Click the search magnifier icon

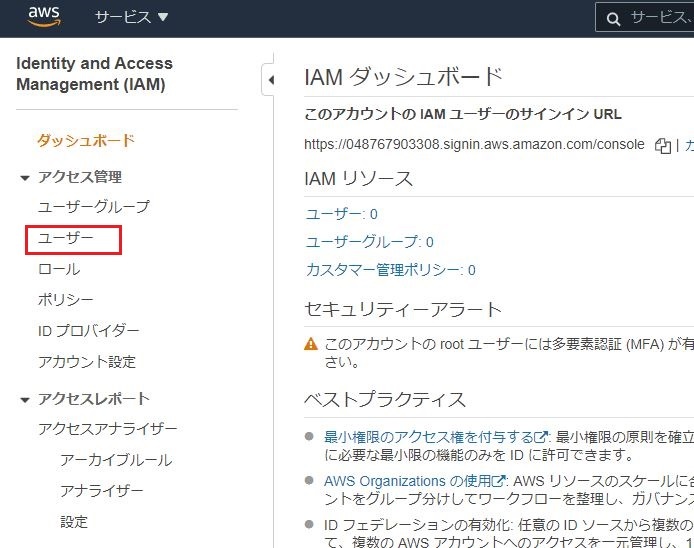[x=613, y=19]
